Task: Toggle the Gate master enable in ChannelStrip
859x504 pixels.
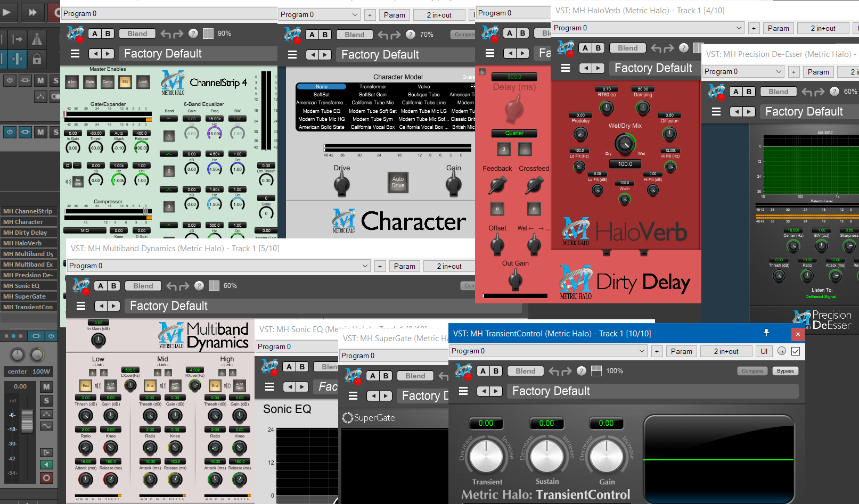Action: click(x=90, y=81)
